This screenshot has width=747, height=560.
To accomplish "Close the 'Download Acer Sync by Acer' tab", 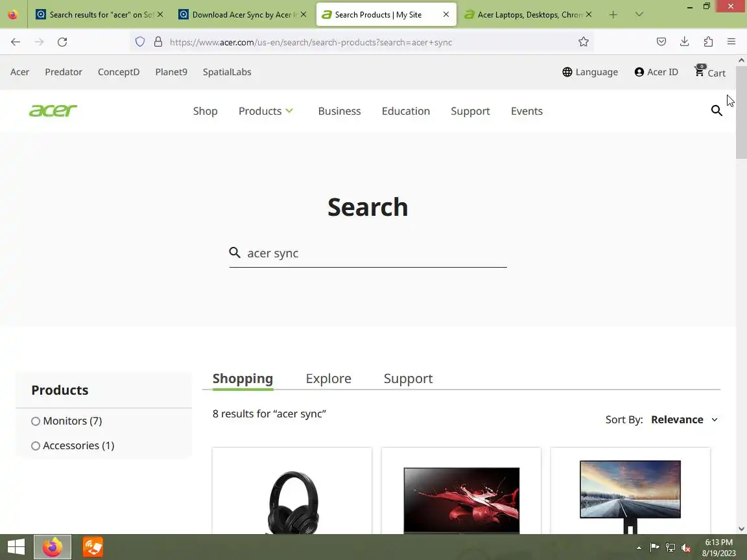I will pyautogui.click(x=303, y=15).
